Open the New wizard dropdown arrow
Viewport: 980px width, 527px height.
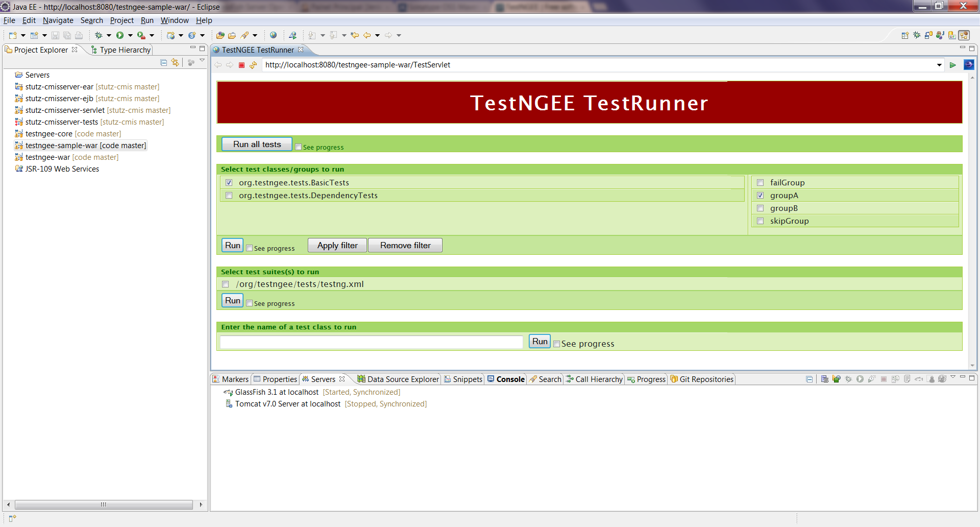tap(23, 35)
